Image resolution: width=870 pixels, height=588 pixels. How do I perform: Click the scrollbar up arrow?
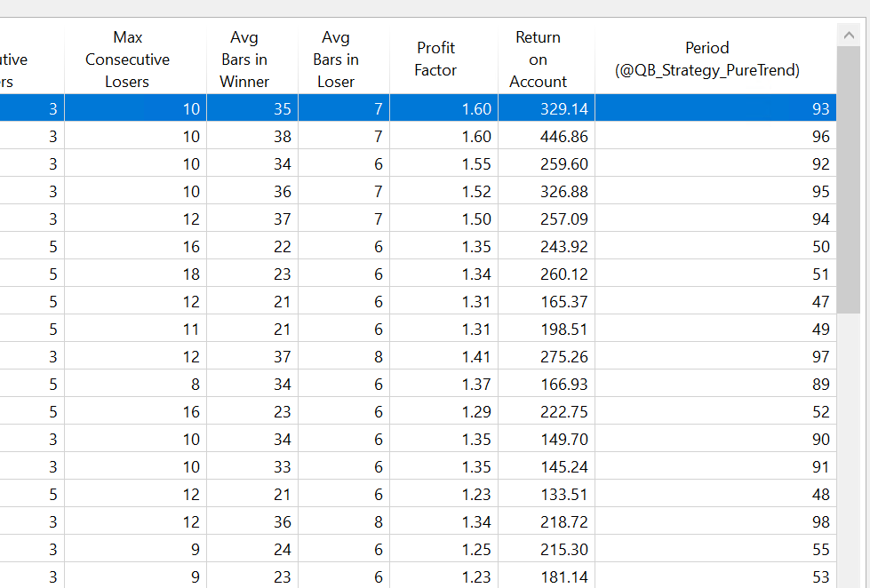click(849, 35)
